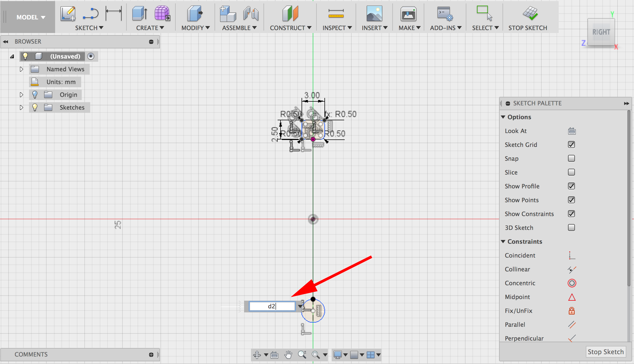This screenshot has height=364, width=634.
Task: Select the Line sketch tool icon
Action: pyautogui.click(x=90, y=14)
